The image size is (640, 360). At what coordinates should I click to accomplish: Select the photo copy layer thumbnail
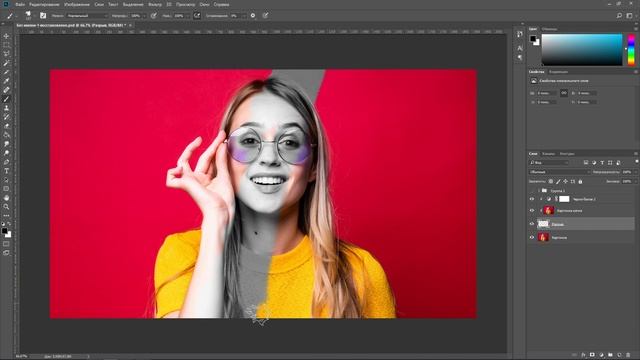(549, 211)
